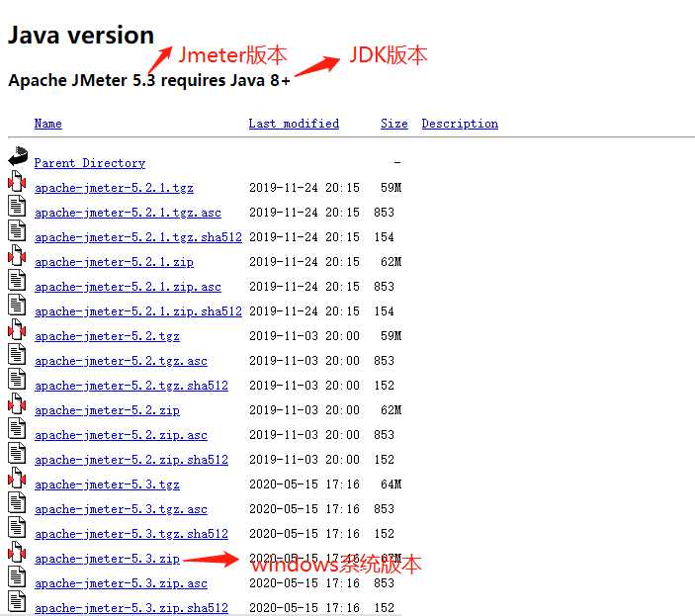Open apache-jmeter-5.2.1.zip.sha512 link
The width and height of the screenshot is (695, 616).
point(138,311)
